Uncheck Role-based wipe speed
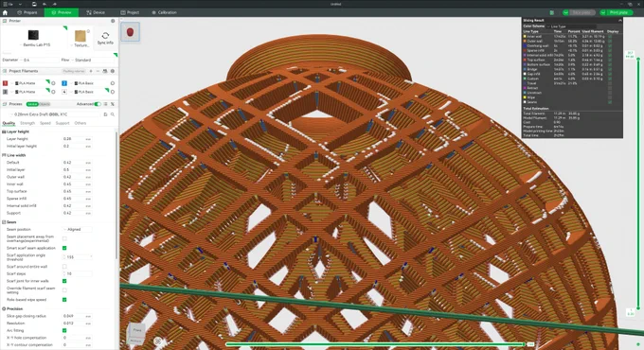Viewport: 644px width, 350px height. (64, 300)
